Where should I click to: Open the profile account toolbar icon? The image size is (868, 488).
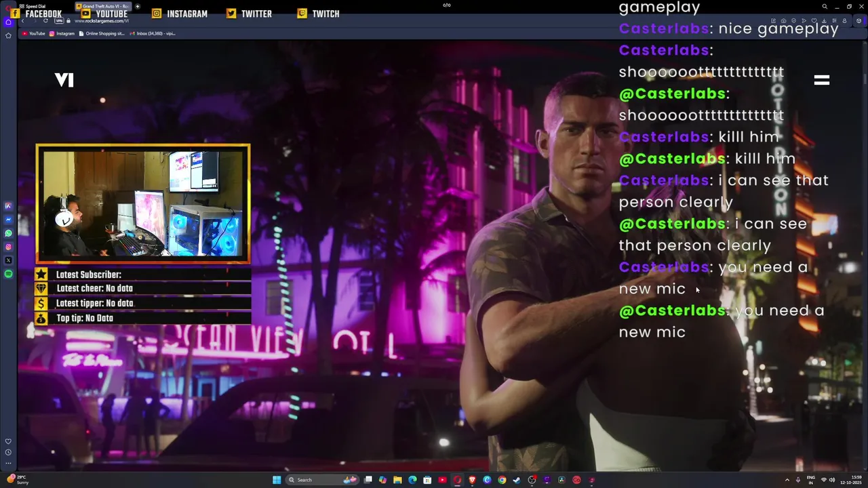click(x=844, y=20)
